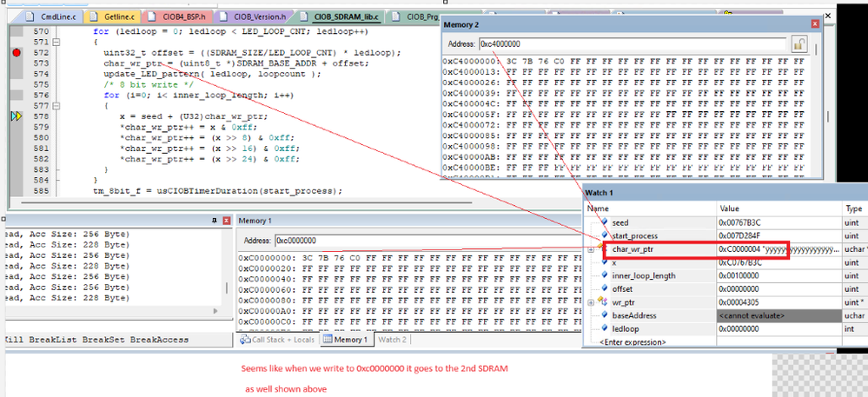Collapse the code block at line 577
The height and width of the screenshot is (397, 868).
pyautogui.click(x=56, y=106)
